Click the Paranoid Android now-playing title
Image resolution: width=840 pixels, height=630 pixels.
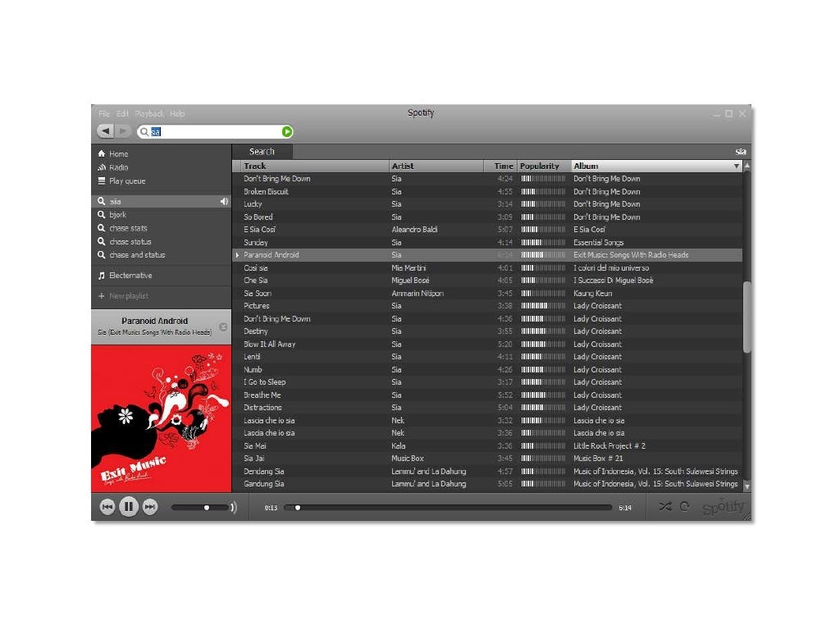154,321
